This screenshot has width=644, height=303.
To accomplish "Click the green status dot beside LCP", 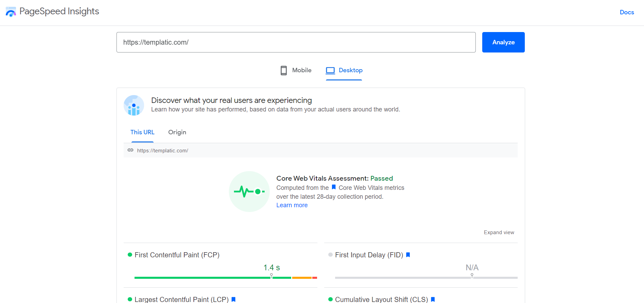I will 130,299.
